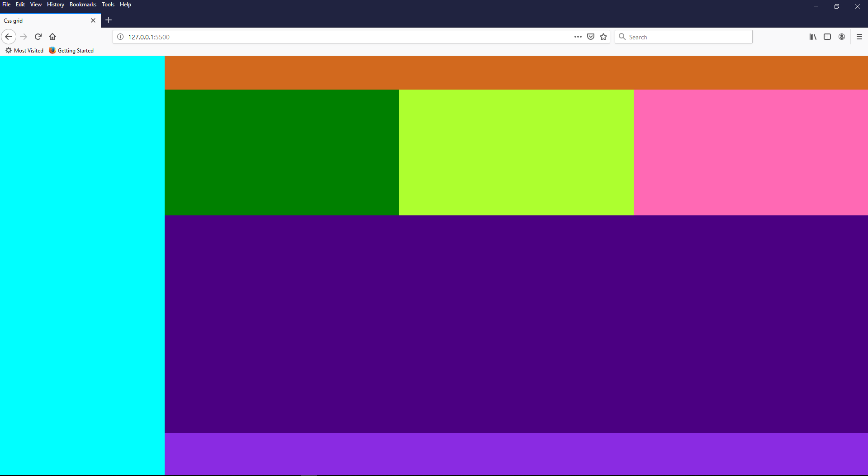The image size is (868, 476).
Task: Click the back navigation arrow
Action: (x=9, y=37)
